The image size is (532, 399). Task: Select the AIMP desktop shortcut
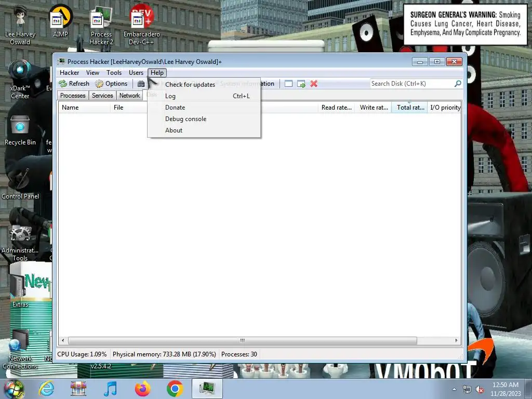pos(60,21)
